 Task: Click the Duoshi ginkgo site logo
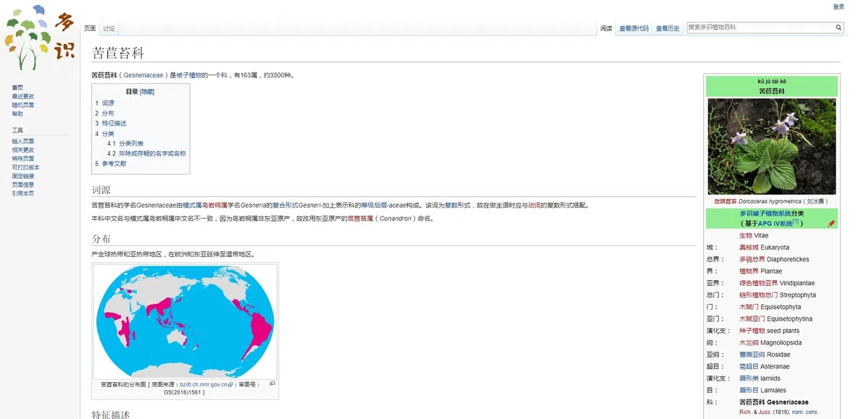[x=39, y=38]
